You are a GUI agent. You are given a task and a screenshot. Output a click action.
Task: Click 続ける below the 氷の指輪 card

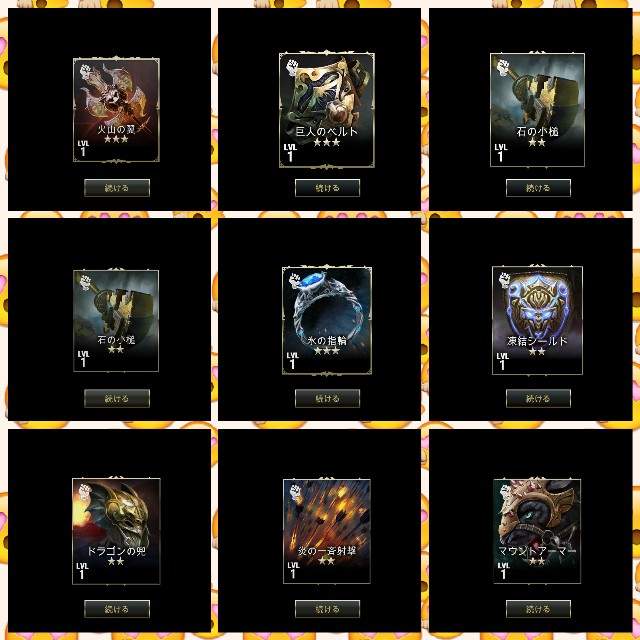pos(327,398)
